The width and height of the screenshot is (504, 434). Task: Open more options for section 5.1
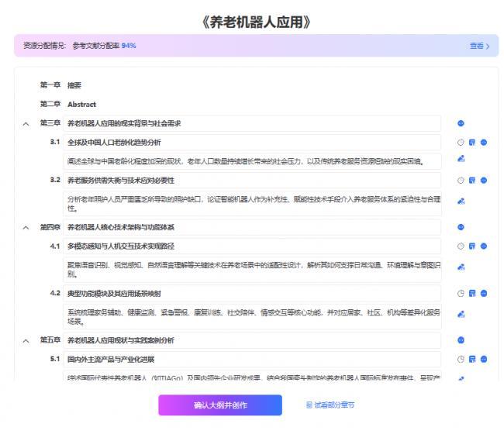(483, 359)
